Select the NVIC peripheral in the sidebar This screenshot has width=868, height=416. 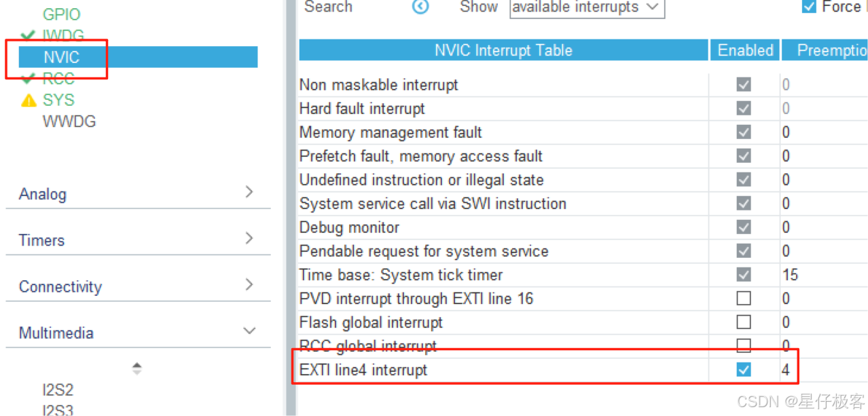tap(60, 57)
